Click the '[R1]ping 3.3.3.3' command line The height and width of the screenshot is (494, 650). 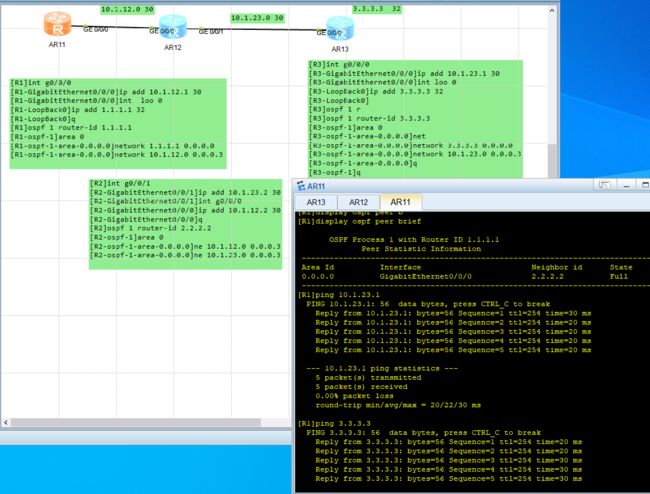coord(334,424)
